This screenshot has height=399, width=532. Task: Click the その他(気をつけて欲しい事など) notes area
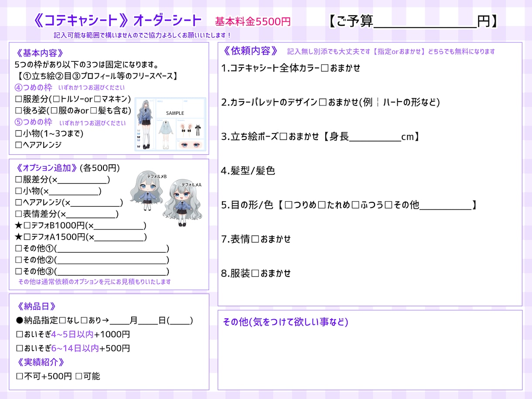(370, 350)
